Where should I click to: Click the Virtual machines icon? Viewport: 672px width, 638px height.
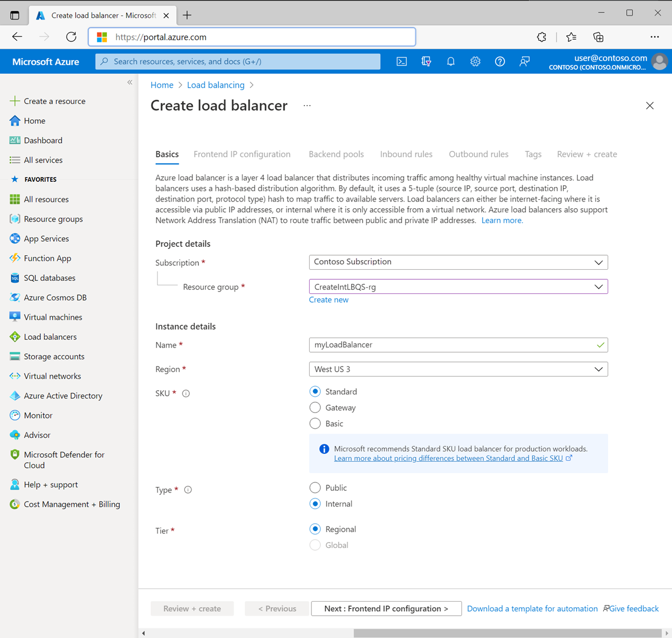point(15,317)
